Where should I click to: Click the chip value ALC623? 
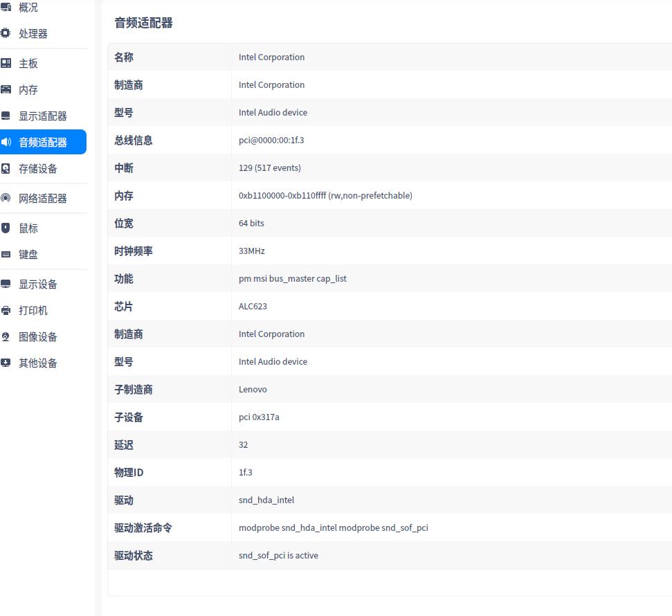coord(253,306)
